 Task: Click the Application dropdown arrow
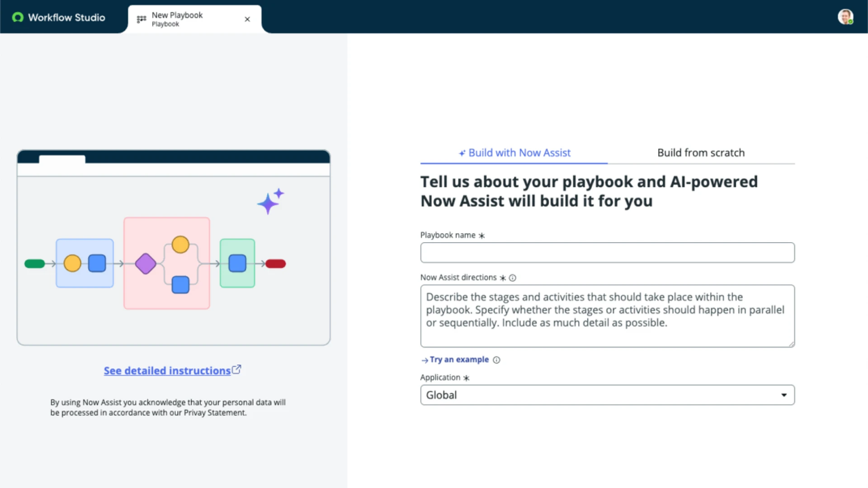click(x=784, y=395)
